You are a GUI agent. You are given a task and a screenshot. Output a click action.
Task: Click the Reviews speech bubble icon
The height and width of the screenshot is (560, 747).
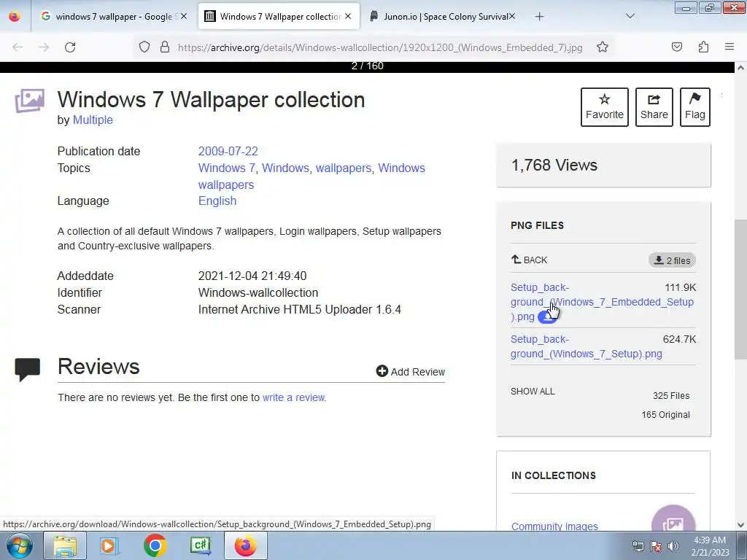tap(28, 370)
